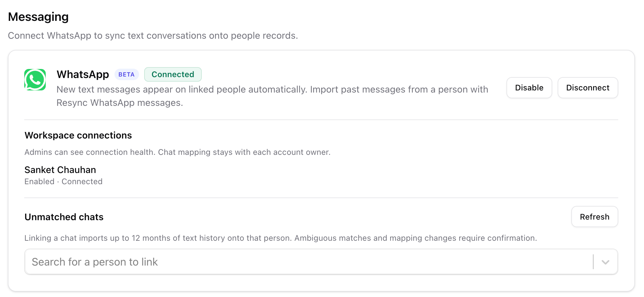Click the 'Messaging' page title
This screenshot has height=297, width=644.
click(x=38, y=17)
